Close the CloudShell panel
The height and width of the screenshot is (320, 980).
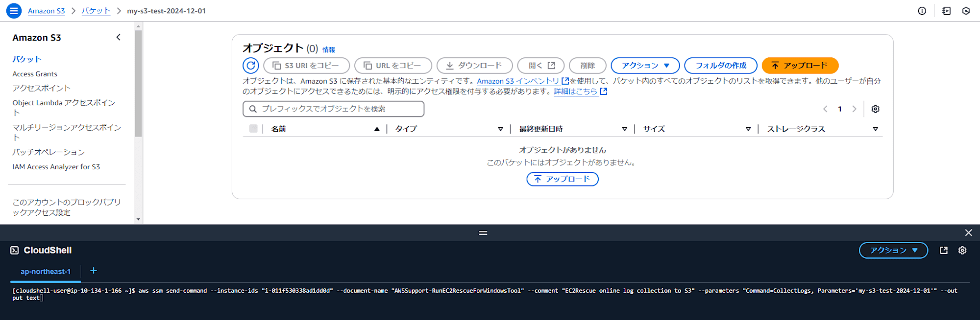[x=968, y=233]
